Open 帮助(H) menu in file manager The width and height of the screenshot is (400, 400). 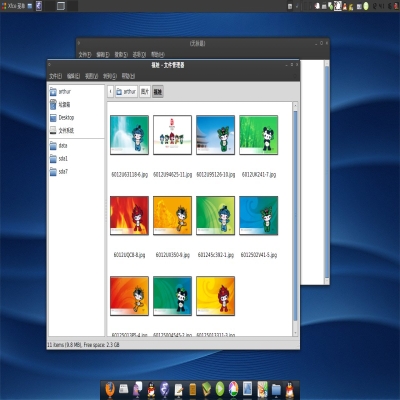click(x=128, y=76)
